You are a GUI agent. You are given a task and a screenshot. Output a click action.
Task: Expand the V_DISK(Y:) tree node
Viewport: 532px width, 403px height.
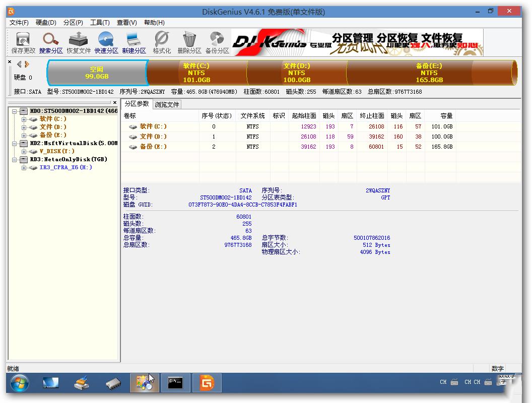pos(23,151)
